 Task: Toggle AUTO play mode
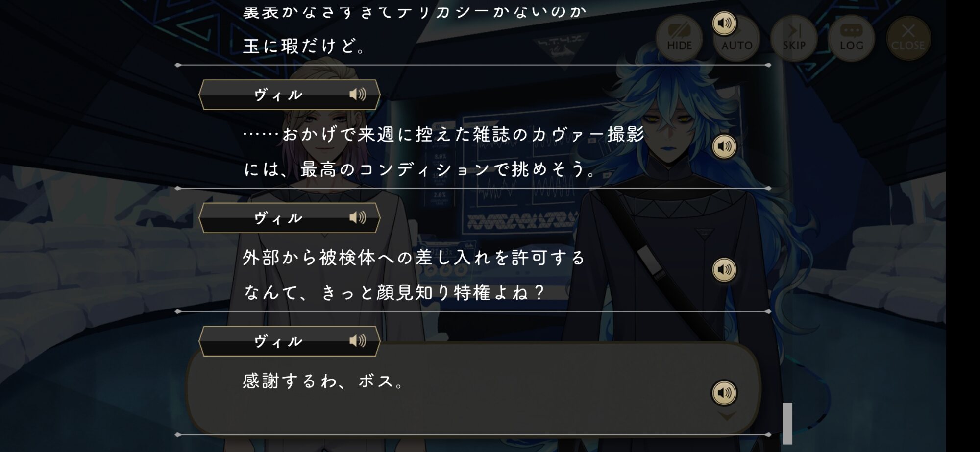736,39
